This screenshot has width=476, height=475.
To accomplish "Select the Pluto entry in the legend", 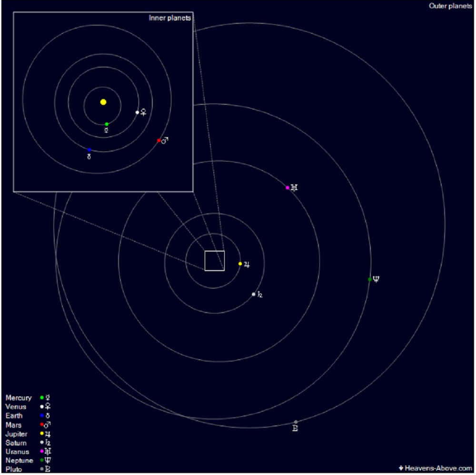I will pyautogui.click(x=14, y=470).
